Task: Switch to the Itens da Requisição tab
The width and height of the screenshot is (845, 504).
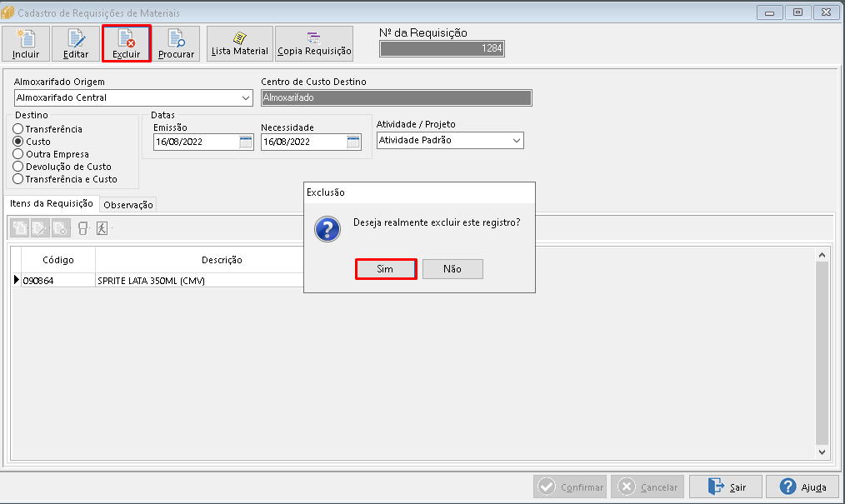Action: 52,203
